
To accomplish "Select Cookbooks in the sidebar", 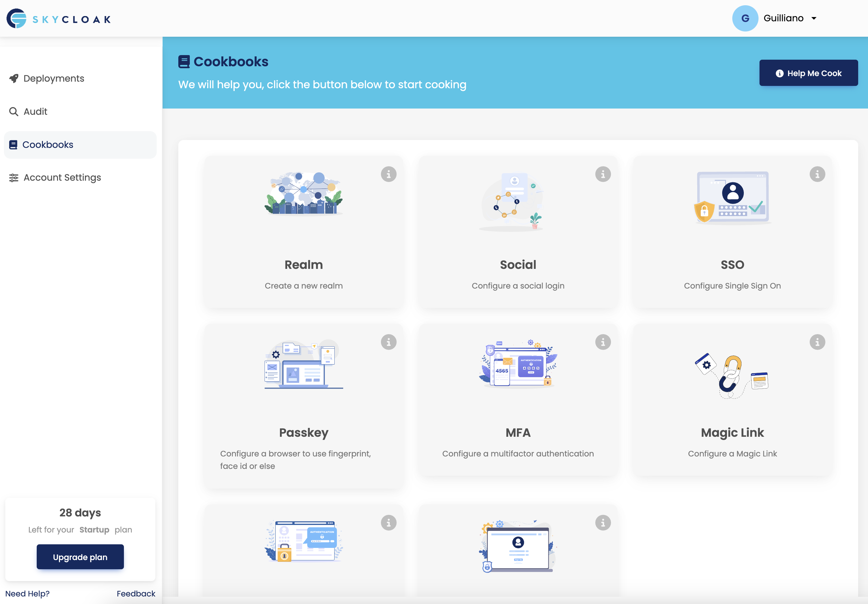I will (x=48, y=145).
